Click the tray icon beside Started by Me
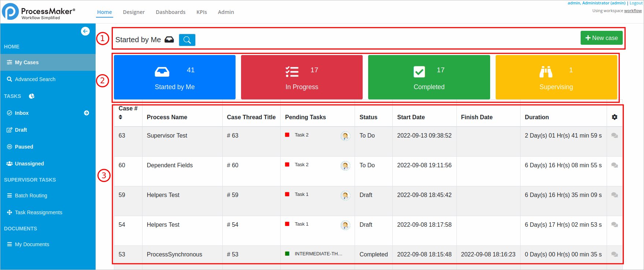The width and height of the screenshot is (644, 270). (169, 40)
